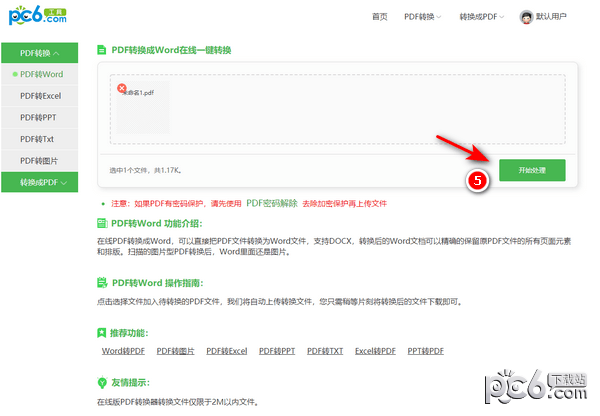Click the green document icon beside page title
The height and width of the screenshot is (416, 600).
pyautogui.click(x=101, y=50)
